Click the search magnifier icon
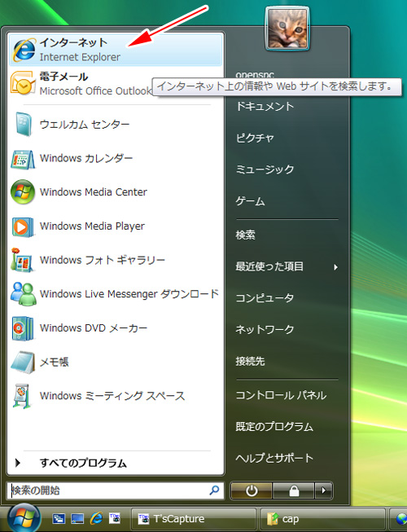Viewport: 407px width, 532px height. (x=214, y=490)
